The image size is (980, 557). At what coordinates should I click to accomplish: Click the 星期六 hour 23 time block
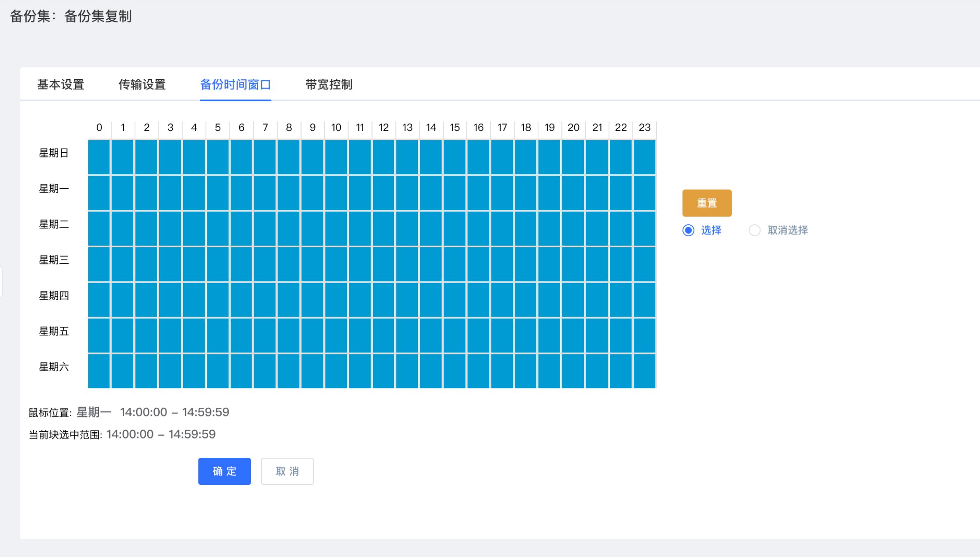[644, 371]
